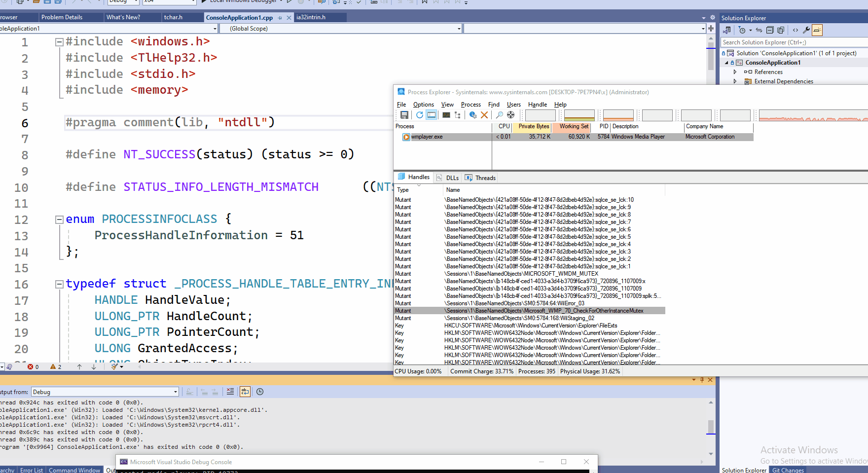Click errors count indicator showing 0
Viewport: 868px width, 473px height.
click(33, 366)
